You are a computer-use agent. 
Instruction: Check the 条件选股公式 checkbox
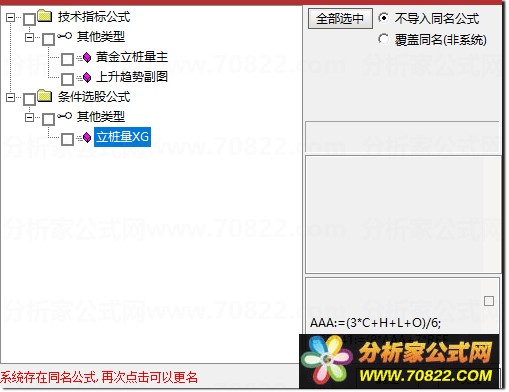29,99
